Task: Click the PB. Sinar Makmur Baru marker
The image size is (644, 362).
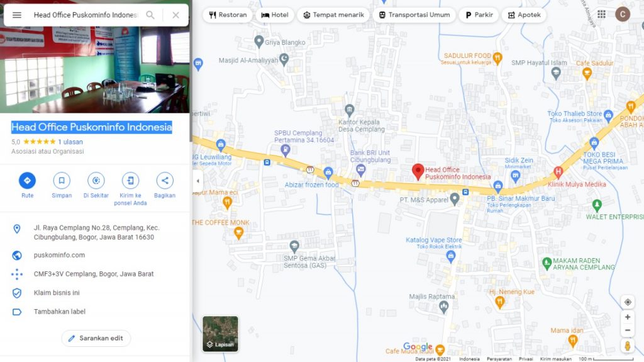Action: [498, 187]
